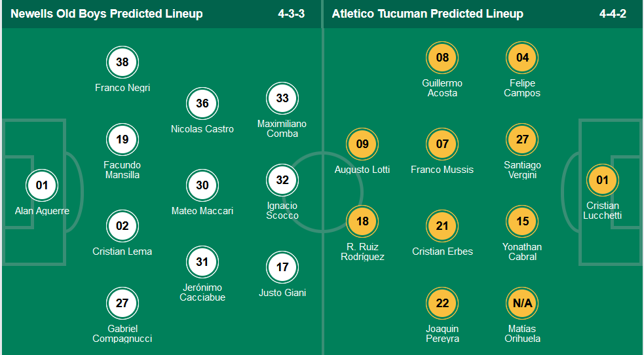Image resolution: width=644 pixels, height=355 pixels.
Task: Select Cristian Lucchetti's number 01 badge
Action: [603, 180]
